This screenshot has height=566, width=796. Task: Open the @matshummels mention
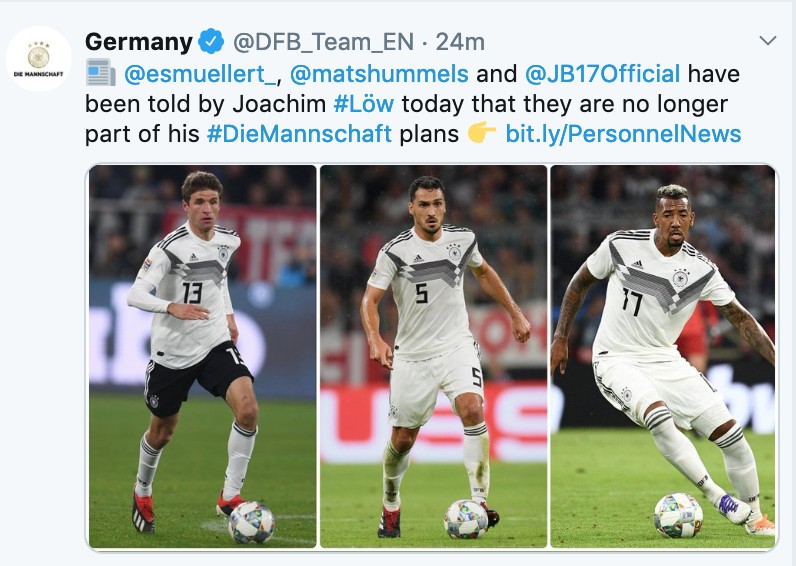point(379,74)
